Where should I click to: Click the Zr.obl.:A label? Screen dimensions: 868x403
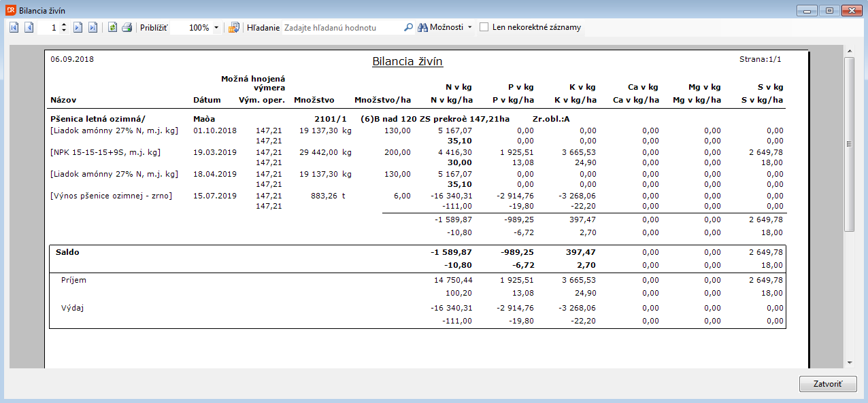tap(551, 119)
